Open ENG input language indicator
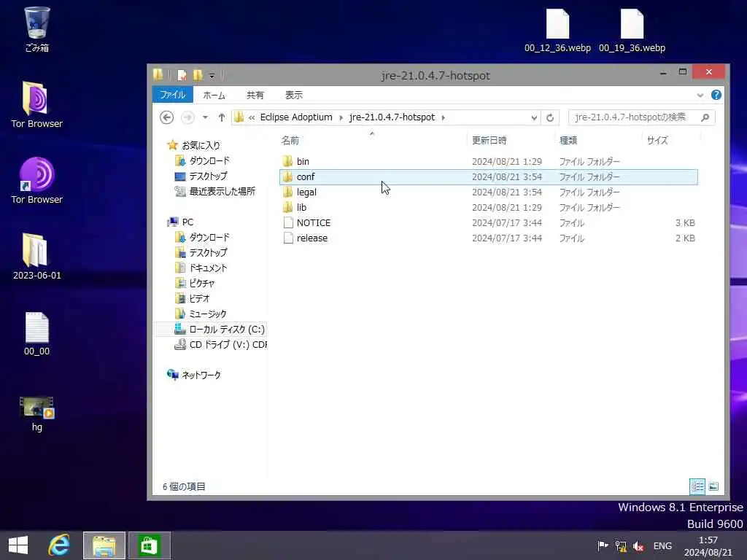This screenshot has width=747, height=560. tap(662, 545)
